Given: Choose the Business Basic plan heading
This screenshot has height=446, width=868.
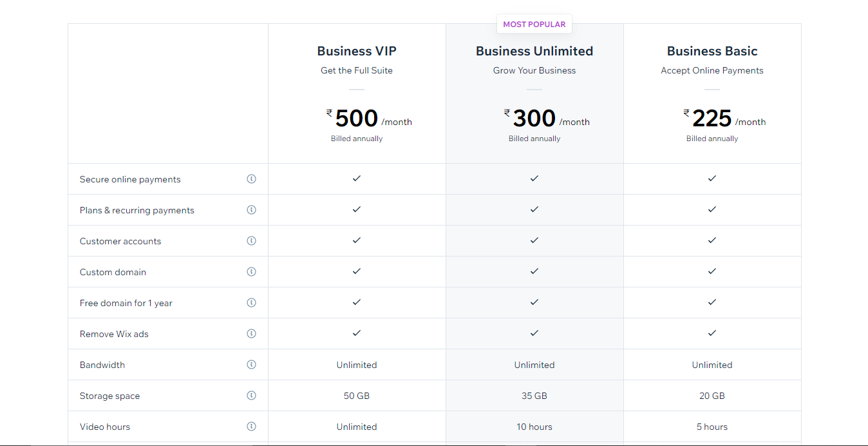Looking at the screenshot, I should 712,51.
